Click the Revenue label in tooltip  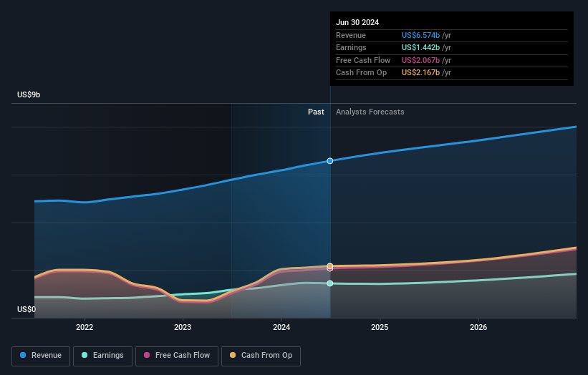point(351,35)
